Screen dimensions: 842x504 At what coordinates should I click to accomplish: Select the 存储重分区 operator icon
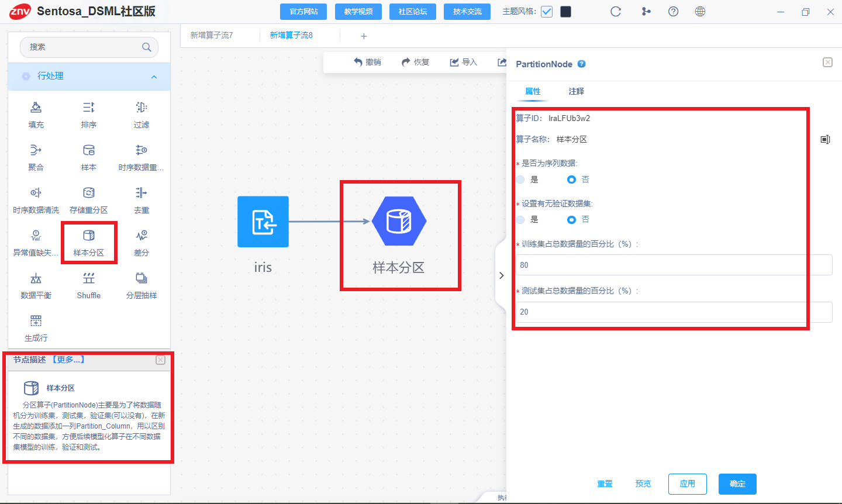click(89, 193)
